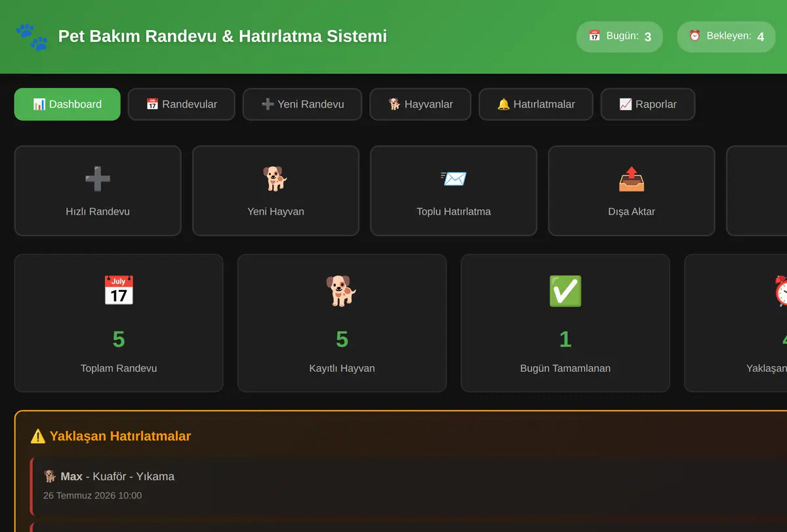Open the Raporlar tab
This screenshot has width=787, height=532.
pyautogui.click(x=648, y=104)
